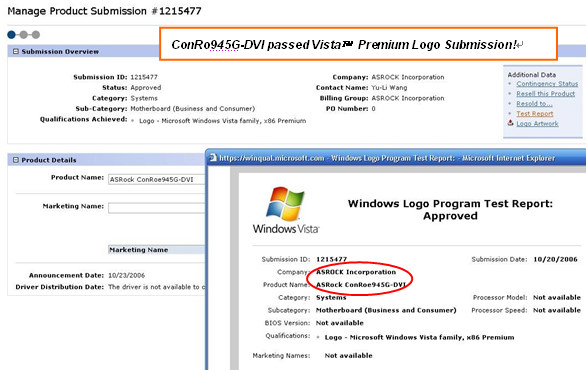The image size is (586, 370).
Task: Click the Product Name field ASRock ConRoe945G-DVI
Action: coord(157,179)
